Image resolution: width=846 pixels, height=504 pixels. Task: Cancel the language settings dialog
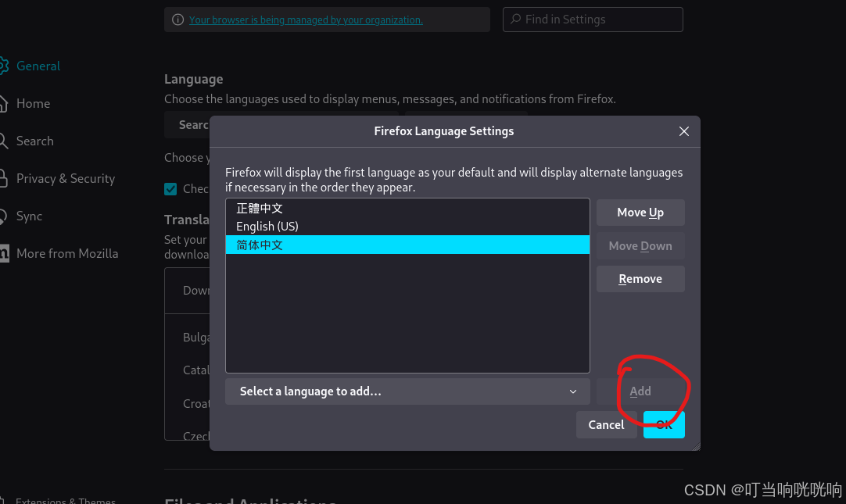point(607,425)
